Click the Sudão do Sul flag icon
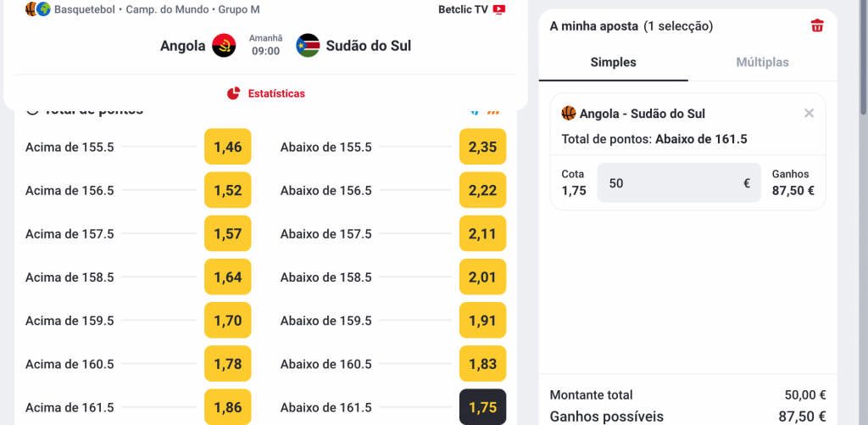This screenshot has width=868, height=425. pyautogui.click(x=308, y=46)
